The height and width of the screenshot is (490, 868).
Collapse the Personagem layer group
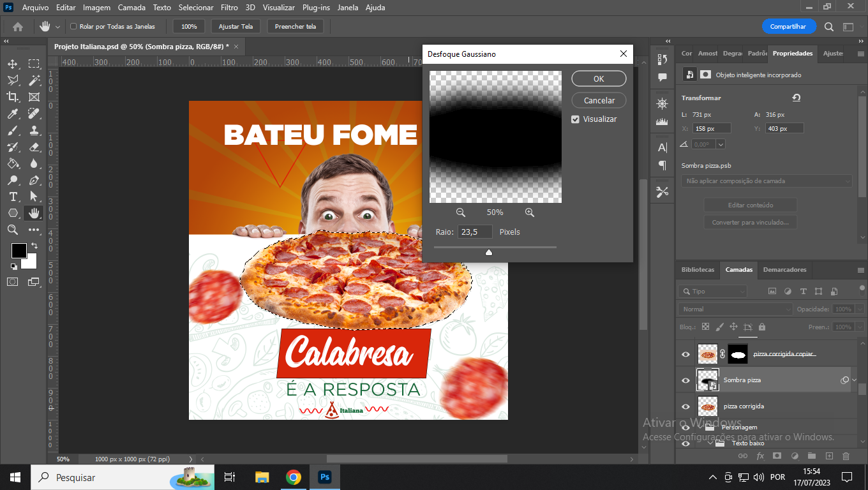(700, 427)
